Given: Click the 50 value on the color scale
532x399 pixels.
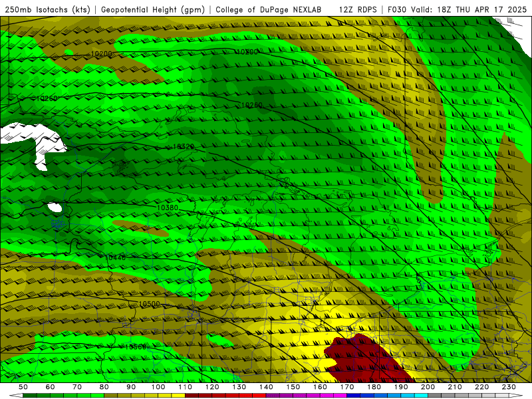Looking at the screenshot, I should point(23,387).
